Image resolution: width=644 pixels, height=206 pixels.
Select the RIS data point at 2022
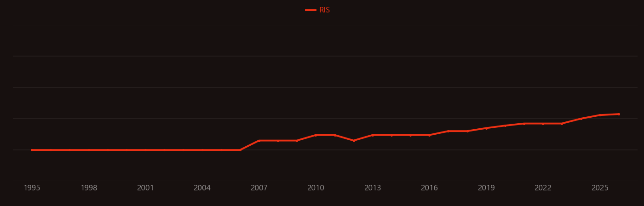543,124
